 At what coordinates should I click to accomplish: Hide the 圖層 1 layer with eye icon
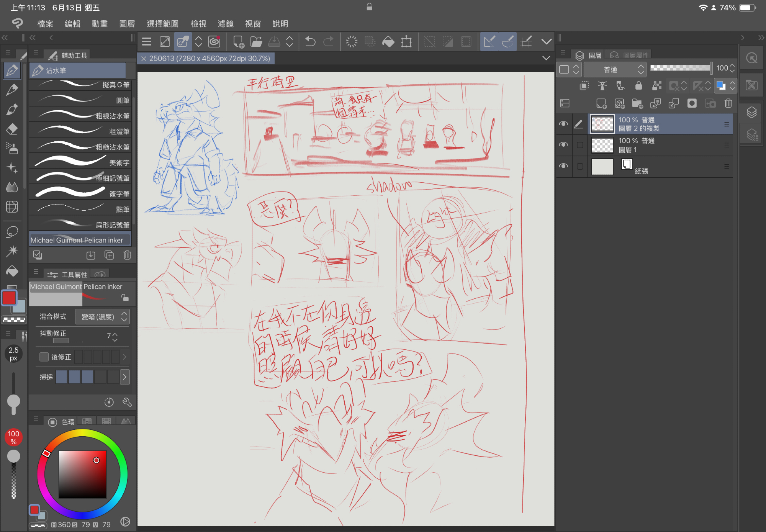(x=563, y=145)
